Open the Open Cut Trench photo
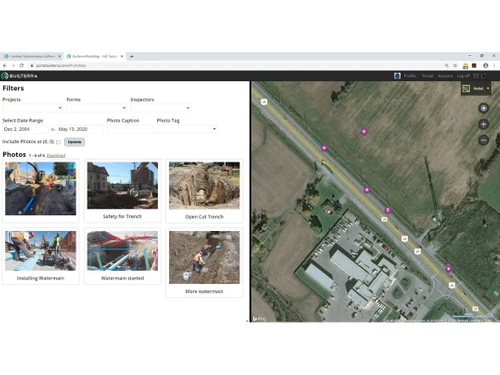Screen dimensions: 500x375 [204, 186]
